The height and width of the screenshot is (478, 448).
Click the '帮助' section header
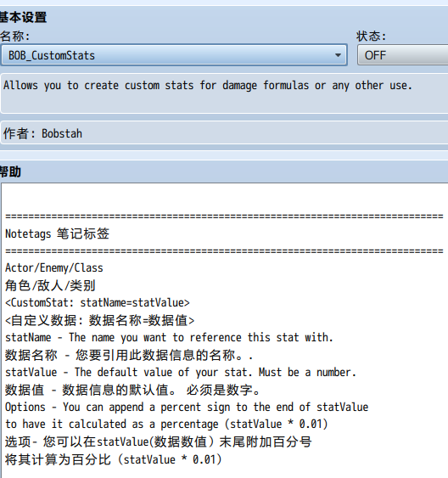[x=10, y=172]
